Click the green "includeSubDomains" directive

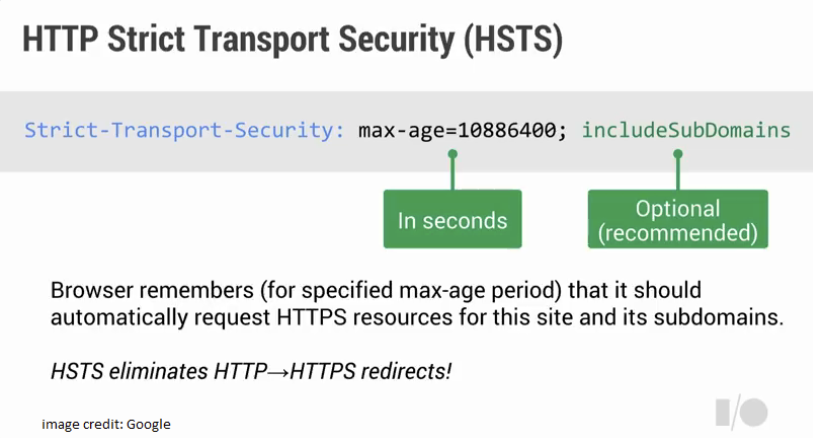686,131
